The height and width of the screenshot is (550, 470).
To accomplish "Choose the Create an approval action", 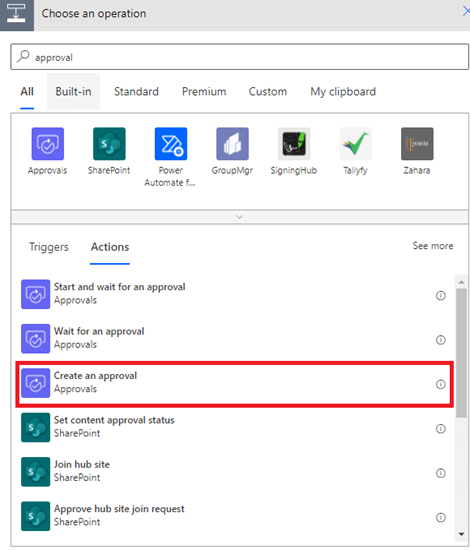I will [235, 384].
